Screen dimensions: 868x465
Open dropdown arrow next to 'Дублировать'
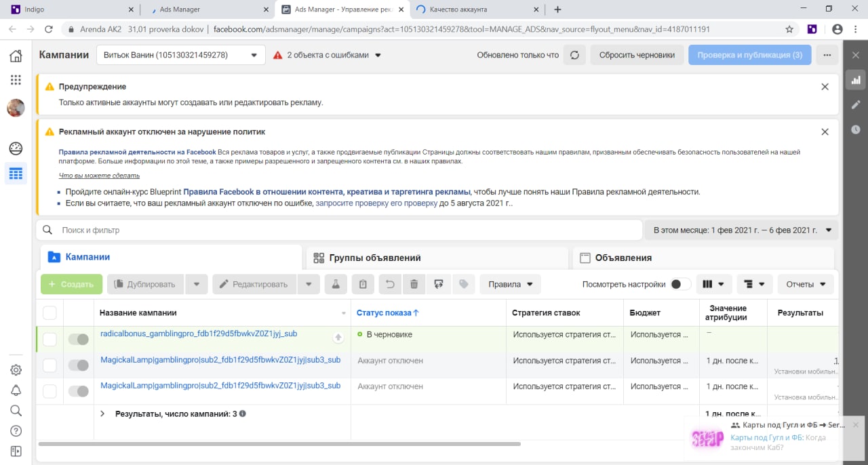coord(197,284)
